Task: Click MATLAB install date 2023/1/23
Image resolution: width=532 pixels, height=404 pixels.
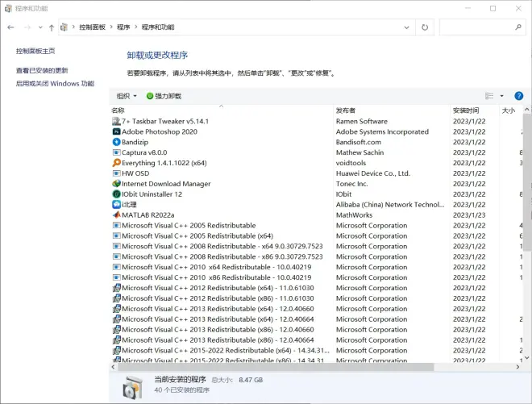Action: 469,214
